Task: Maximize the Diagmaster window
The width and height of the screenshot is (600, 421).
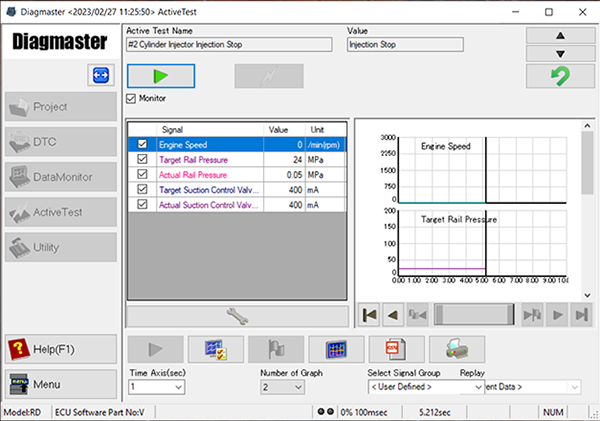Action: coord(549,12)
